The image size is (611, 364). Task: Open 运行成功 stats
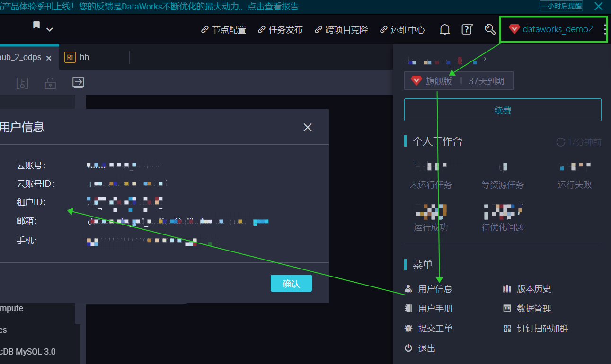(x=431, y=227)
